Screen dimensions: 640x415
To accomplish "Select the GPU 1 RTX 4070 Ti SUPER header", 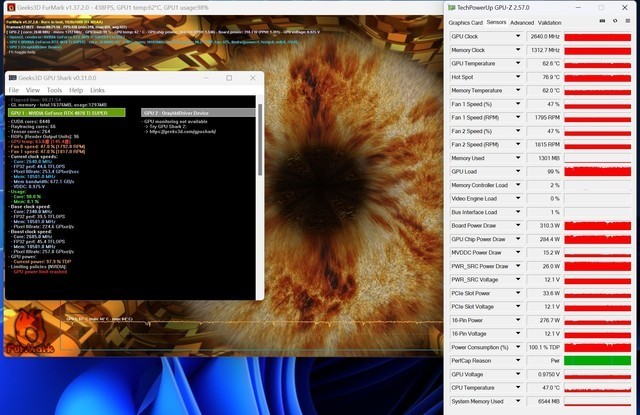I will pyautogui.click(x=69, y=113).
